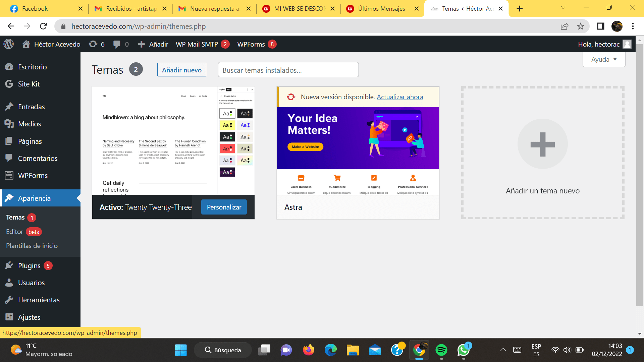Open Firefox from taskbar

[x=308, y=350]
